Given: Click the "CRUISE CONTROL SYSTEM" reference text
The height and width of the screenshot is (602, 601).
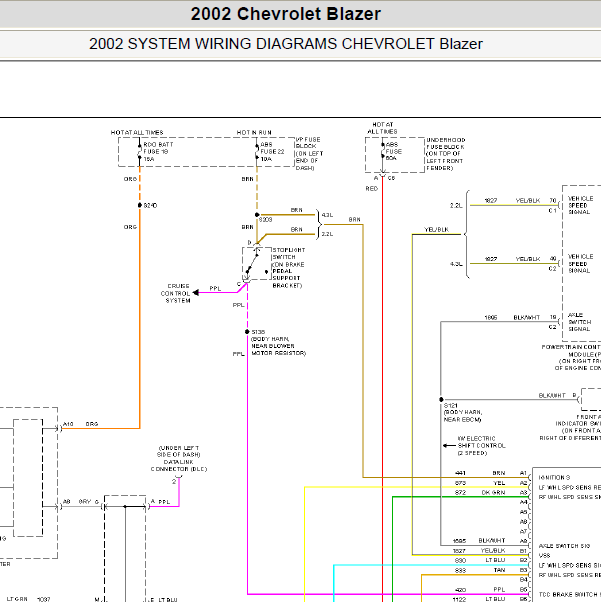Looking at the screenshot, I should tap(176, 293).
